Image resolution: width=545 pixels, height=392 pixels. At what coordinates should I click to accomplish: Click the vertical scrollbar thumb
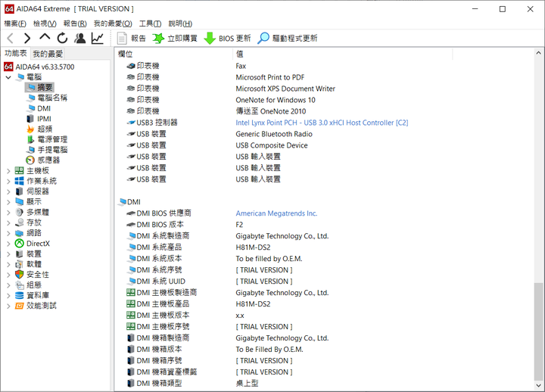[538, 332]
